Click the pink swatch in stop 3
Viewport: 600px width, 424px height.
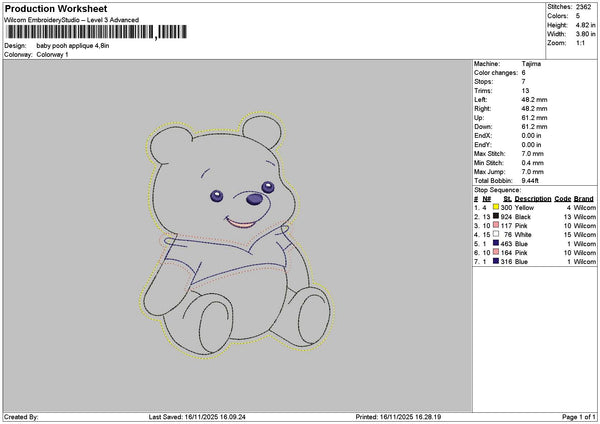(x=496, y=225)
